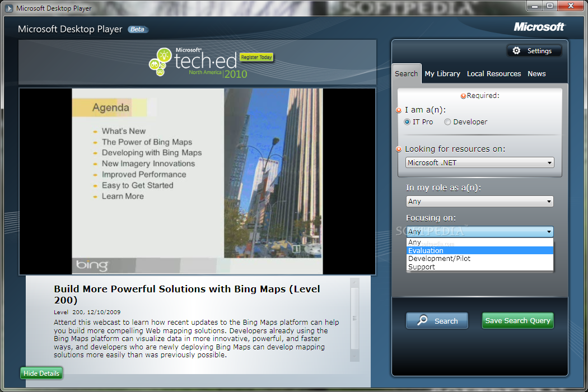Click the Hide Details button
The height and width of the screenshot is (392, 588).
[41, 374]
